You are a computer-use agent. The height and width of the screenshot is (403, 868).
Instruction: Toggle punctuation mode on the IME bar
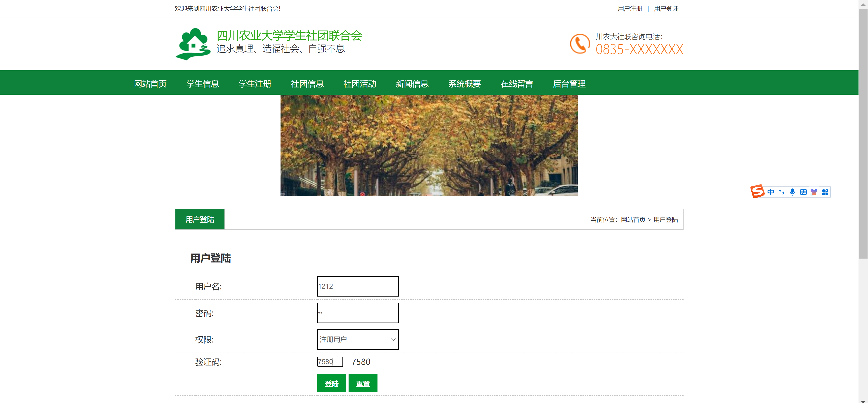click(x=781, y=192)
